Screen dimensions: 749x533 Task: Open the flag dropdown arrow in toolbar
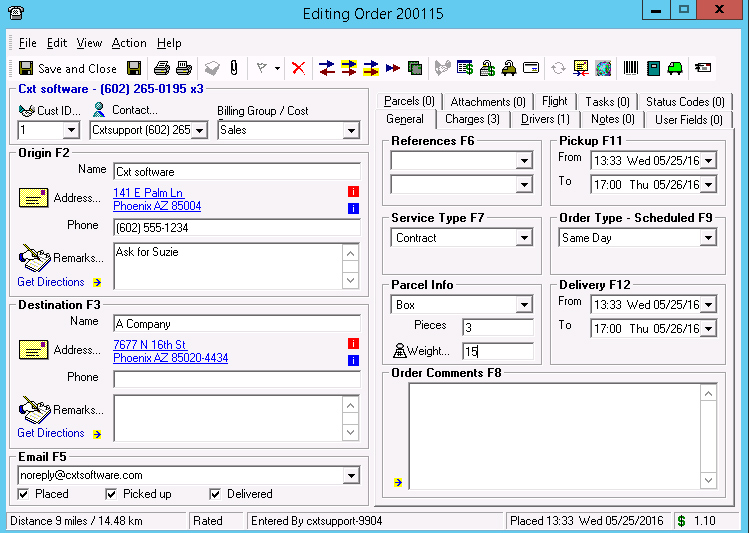[277, 68]
